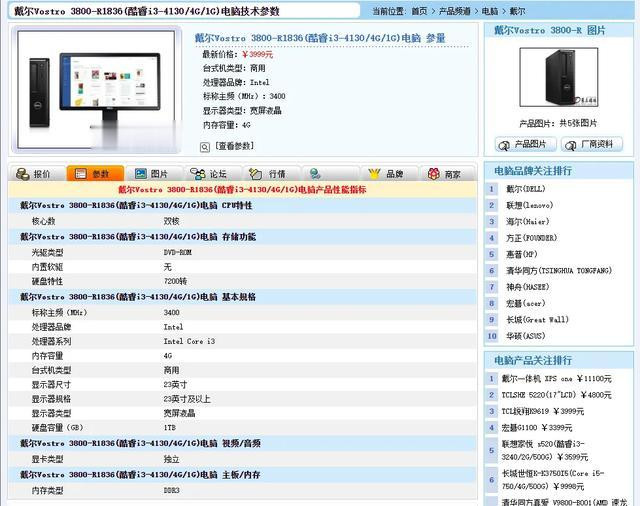Select 海尔(Haier) in brand ranking

528,222
